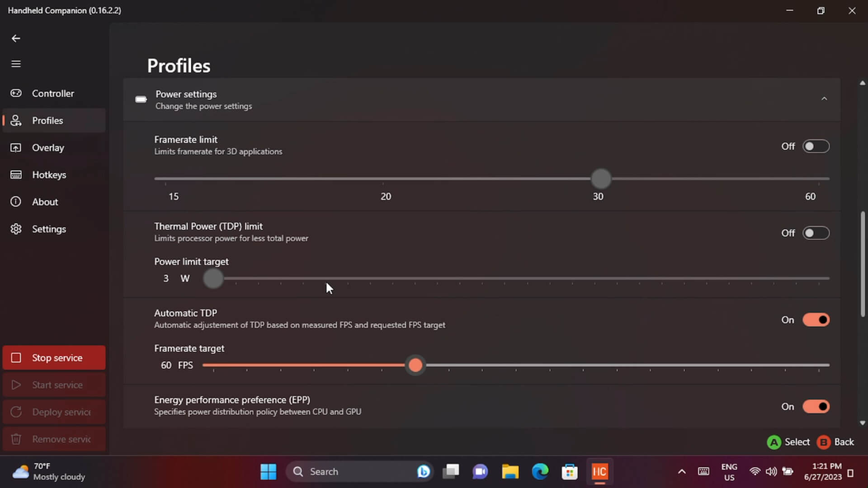868x488 pixels.
Task: Select the Profiles sidebar icon
Action: pos(16,120)
